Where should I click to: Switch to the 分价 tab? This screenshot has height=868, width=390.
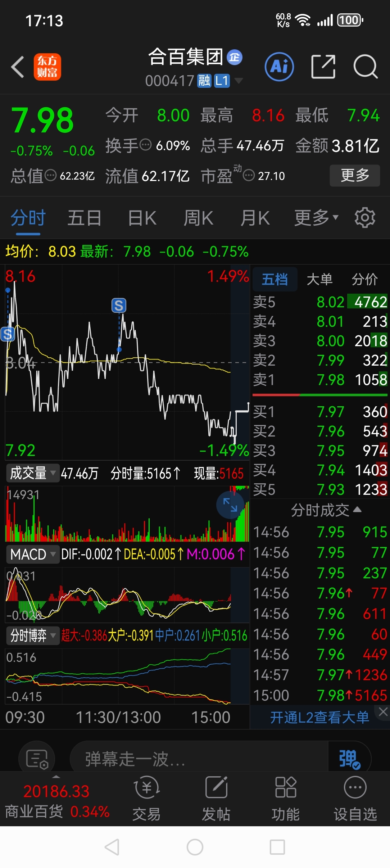click(365, 279)
